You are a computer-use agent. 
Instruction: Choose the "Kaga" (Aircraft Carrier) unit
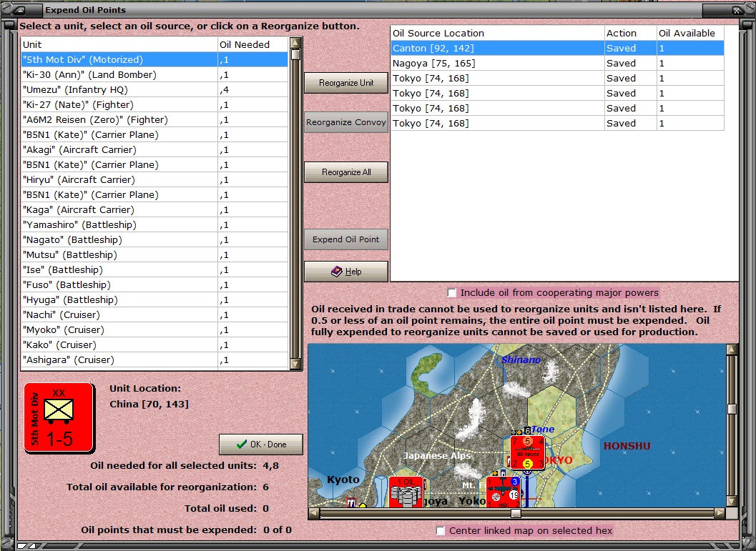[x=154, y=209]
